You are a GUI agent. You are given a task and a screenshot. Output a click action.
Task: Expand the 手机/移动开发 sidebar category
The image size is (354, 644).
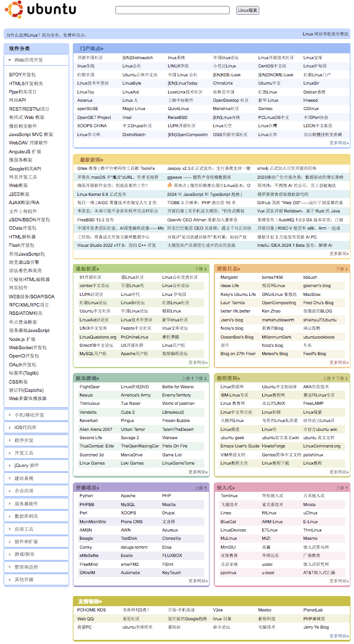pos(36,415)
